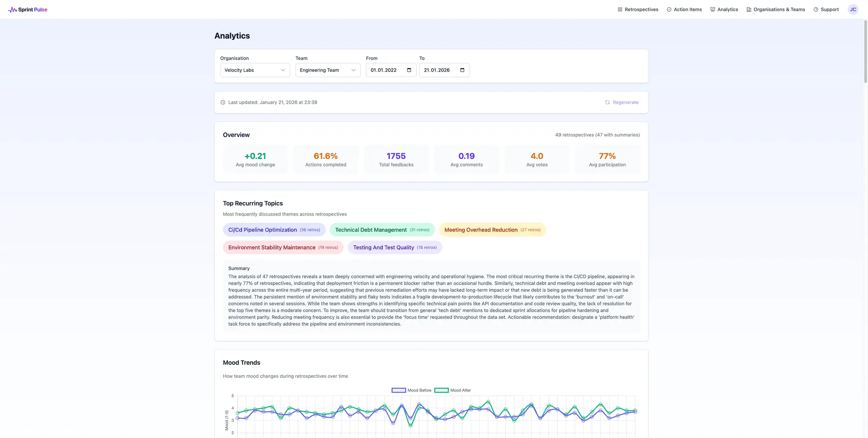
Task: Click the Testing And Test Quality chip
Action: click(x=395, y=247)
